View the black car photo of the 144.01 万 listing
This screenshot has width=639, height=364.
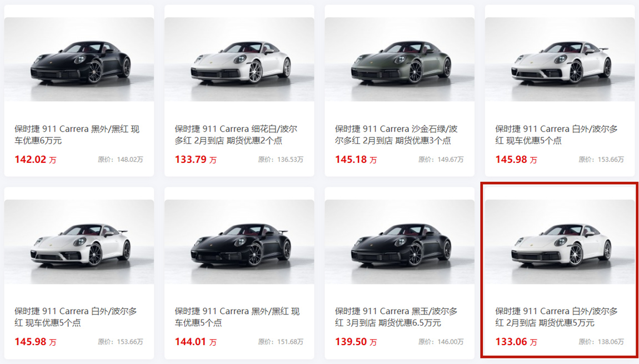point(239,242)
